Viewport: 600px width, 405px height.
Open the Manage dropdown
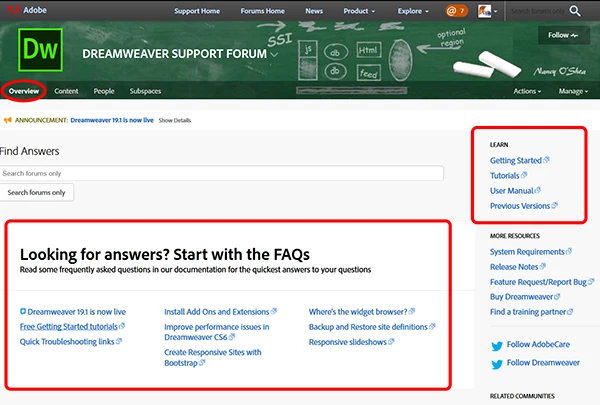[573, 91]
